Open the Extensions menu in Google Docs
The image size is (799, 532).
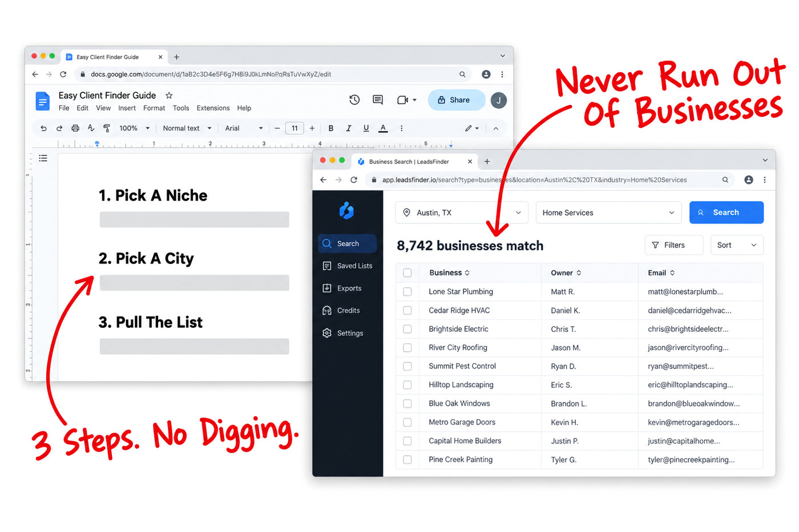click(x=213, y=108)
